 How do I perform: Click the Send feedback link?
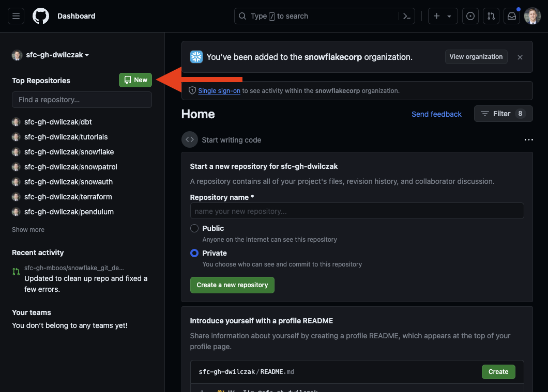tap(436, 114)
